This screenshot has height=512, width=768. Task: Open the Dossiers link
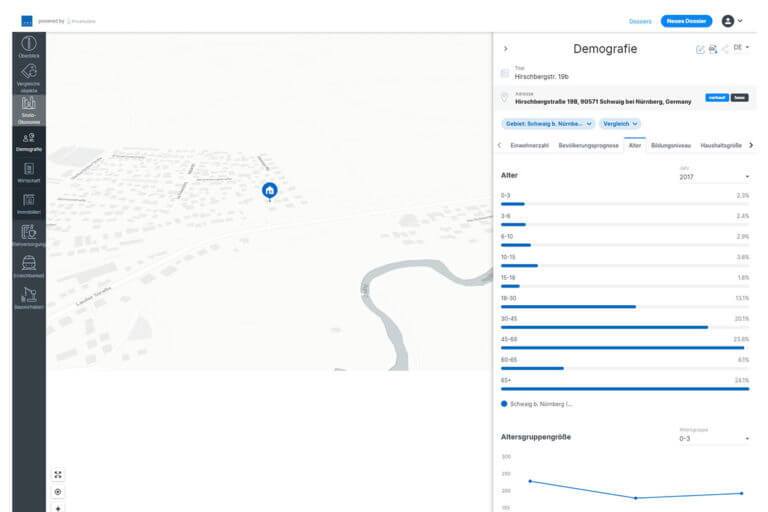point(640,21)
